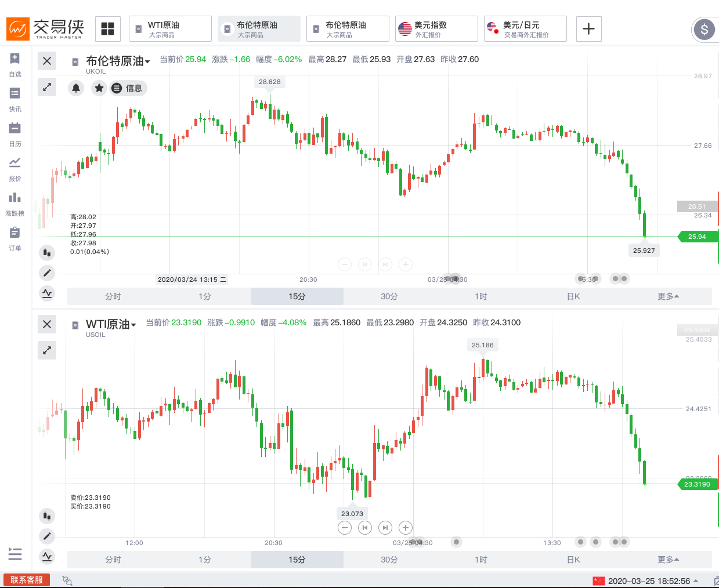Toggle the star favorite on Brent chart
719x588 pixels.
tap(99, 88)
